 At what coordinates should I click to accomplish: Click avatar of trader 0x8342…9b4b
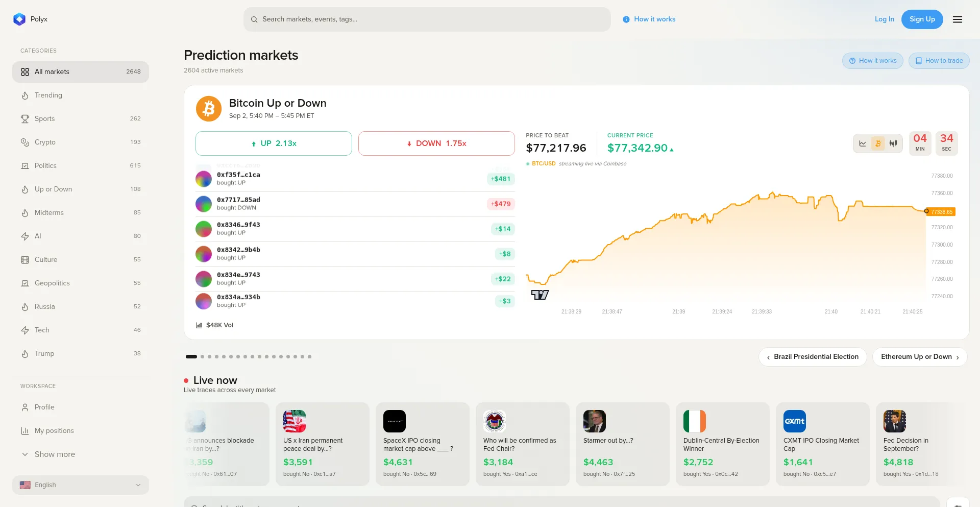coord(204,254)
